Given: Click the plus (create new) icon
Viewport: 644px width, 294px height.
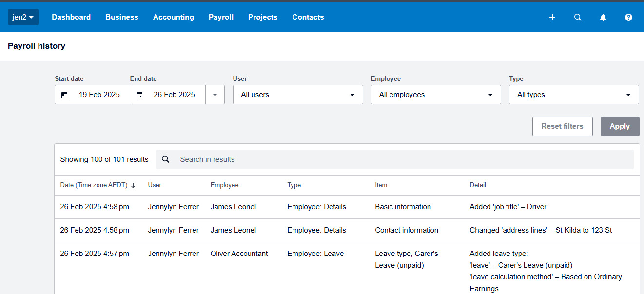Looking at the screenshot, I should 552,17.
